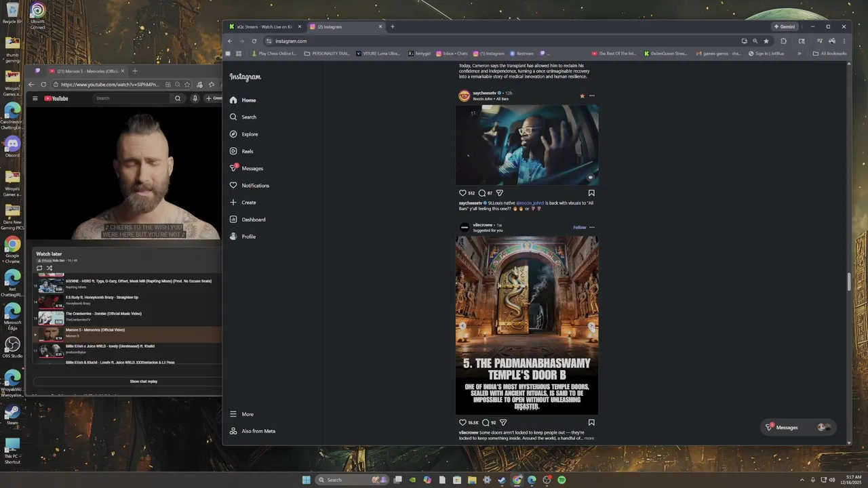Click the Create plus icon in Instagram
Viewport: 868px width, 488px height.
233,202
